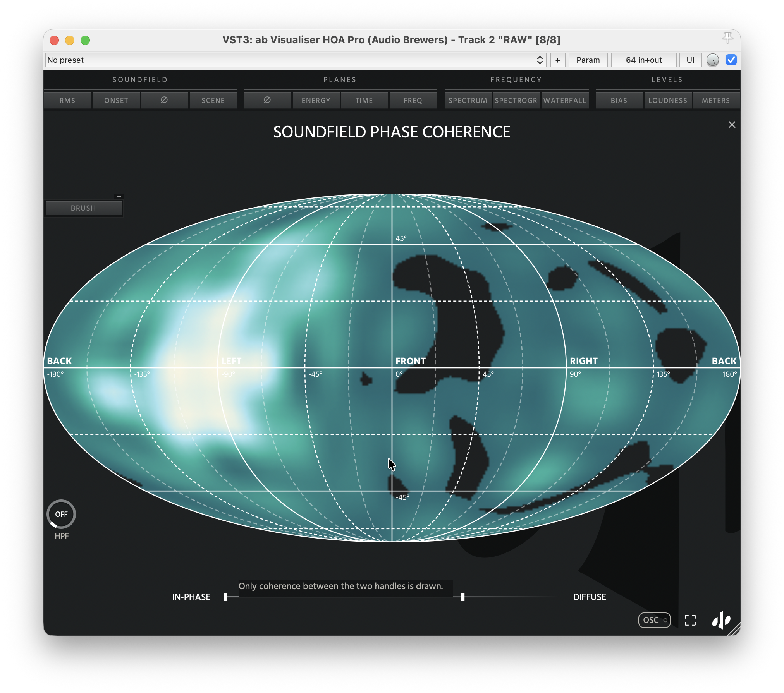The width and height of the screenshot is (784, 693).
Task: Switch to the ONSET tab
Action: (116, 100)
